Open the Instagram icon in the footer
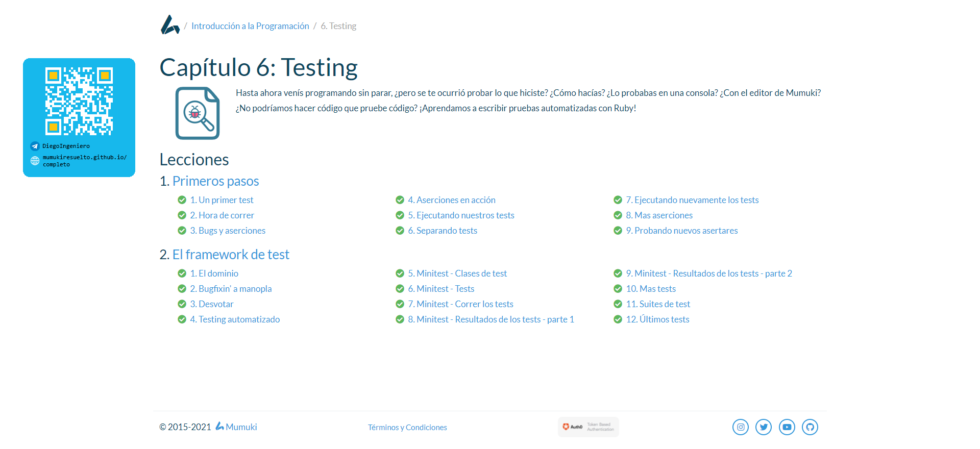This screenshot has width=980, height=449. pyautogui.click(x=741, y=427)
